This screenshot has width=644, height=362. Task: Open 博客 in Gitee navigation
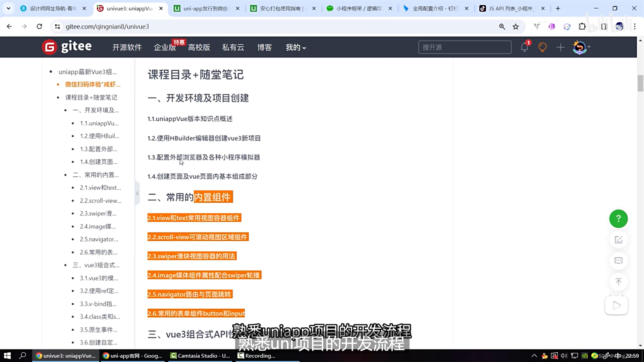coord(264,47)
